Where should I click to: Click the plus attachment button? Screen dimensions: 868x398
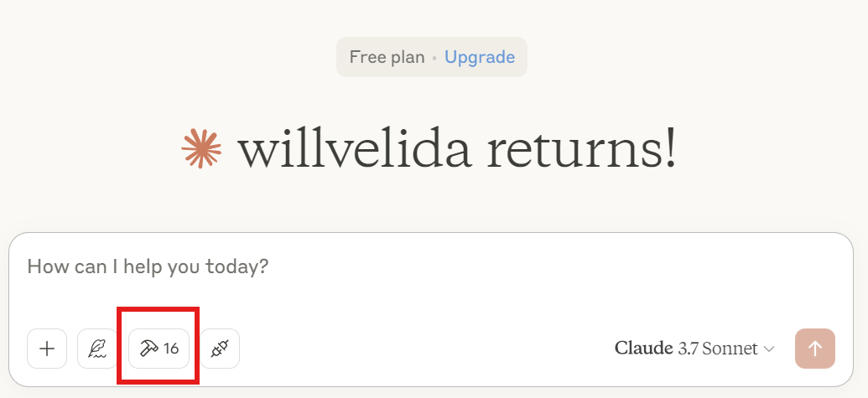pos(47,349)
